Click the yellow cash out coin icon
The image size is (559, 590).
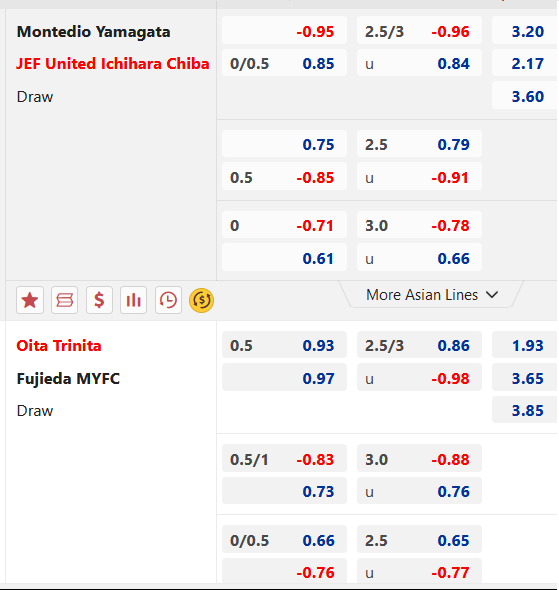point(202,300)
